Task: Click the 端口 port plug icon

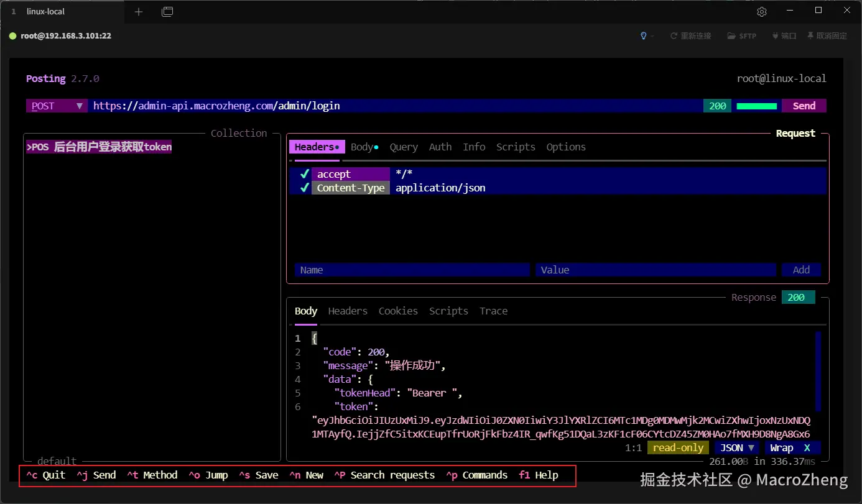Action: pos(775,36)
